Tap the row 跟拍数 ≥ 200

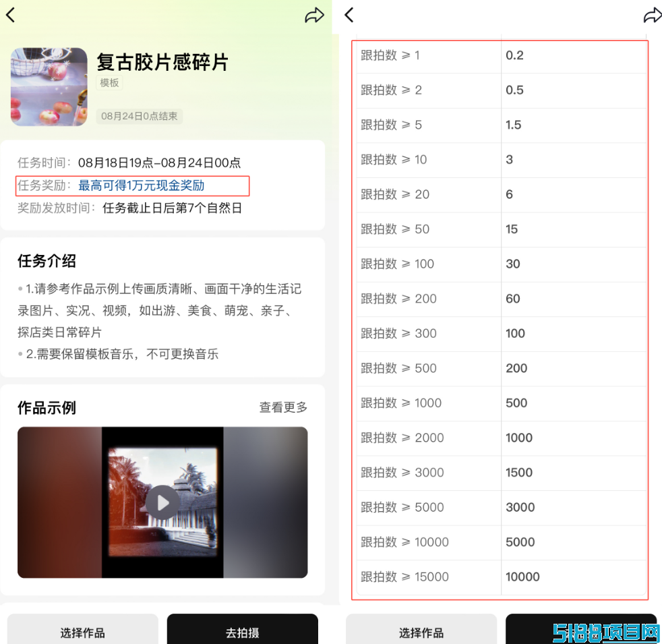pyautogui.click(x=502, y=299)
